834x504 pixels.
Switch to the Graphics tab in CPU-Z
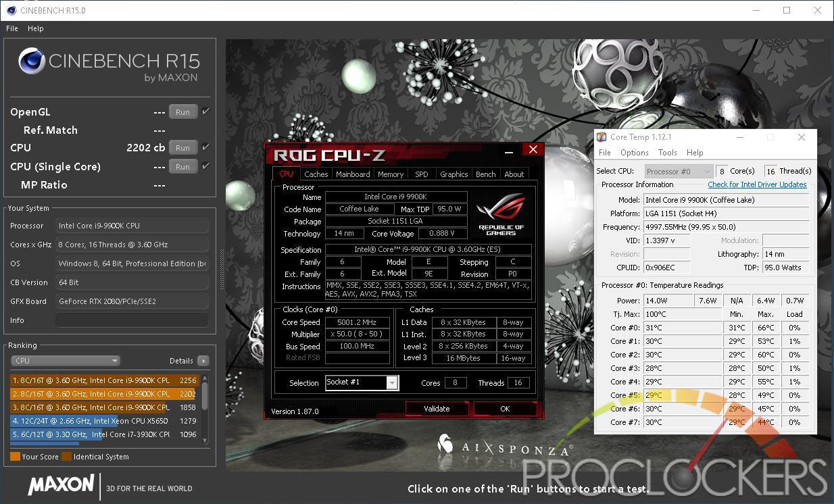(454, 174)
